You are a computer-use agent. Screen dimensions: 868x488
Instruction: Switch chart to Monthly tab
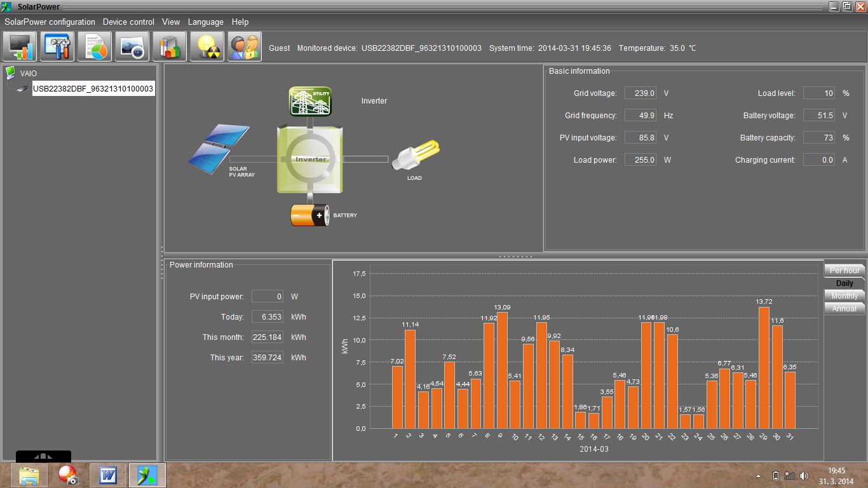tap(844, 295)
